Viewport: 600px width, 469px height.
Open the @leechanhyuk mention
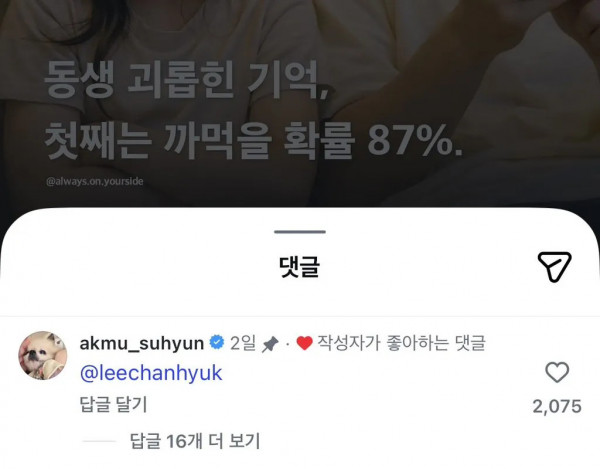click(x=151, y=373)
